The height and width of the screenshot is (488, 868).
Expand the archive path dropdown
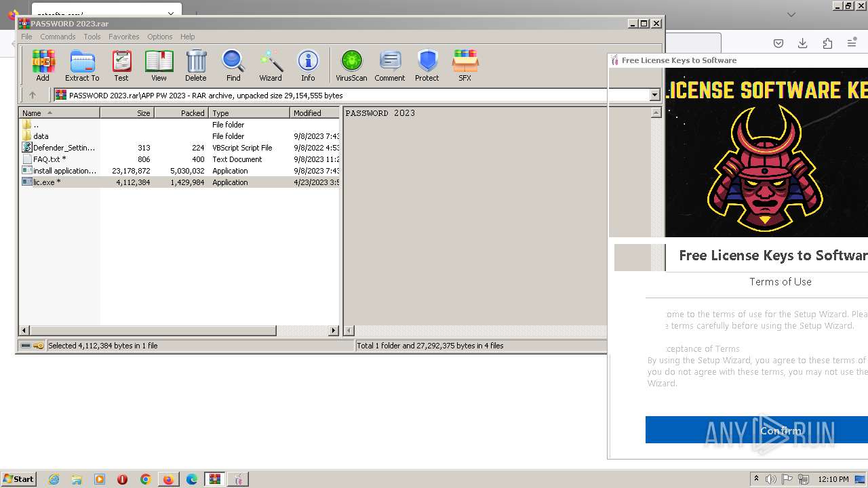pos(654,96)
